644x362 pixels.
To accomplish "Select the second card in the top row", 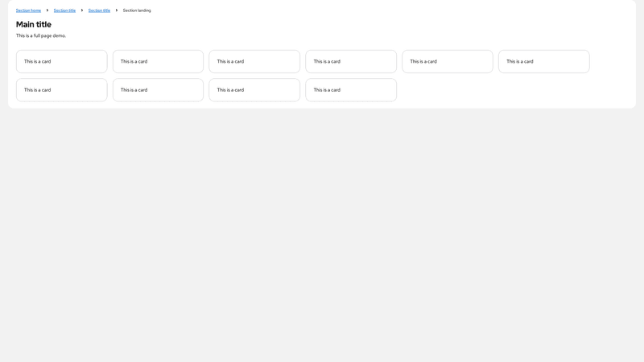I will 158,61.
